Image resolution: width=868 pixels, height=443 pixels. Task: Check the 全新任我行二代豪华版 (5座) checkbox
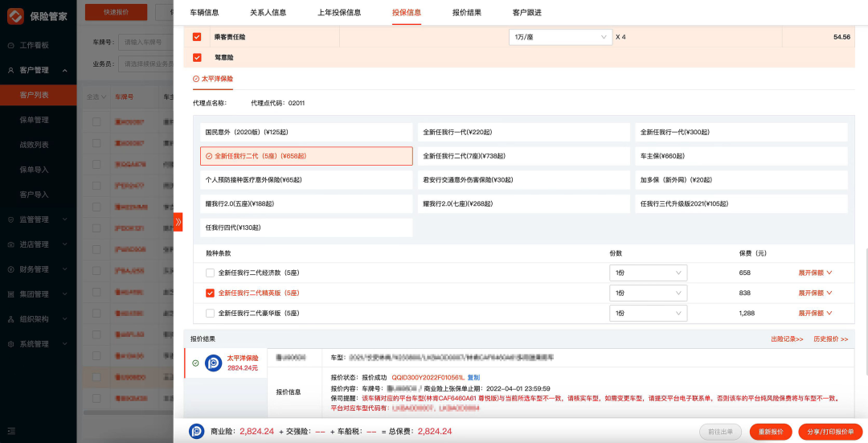click(x=211, y=313)
